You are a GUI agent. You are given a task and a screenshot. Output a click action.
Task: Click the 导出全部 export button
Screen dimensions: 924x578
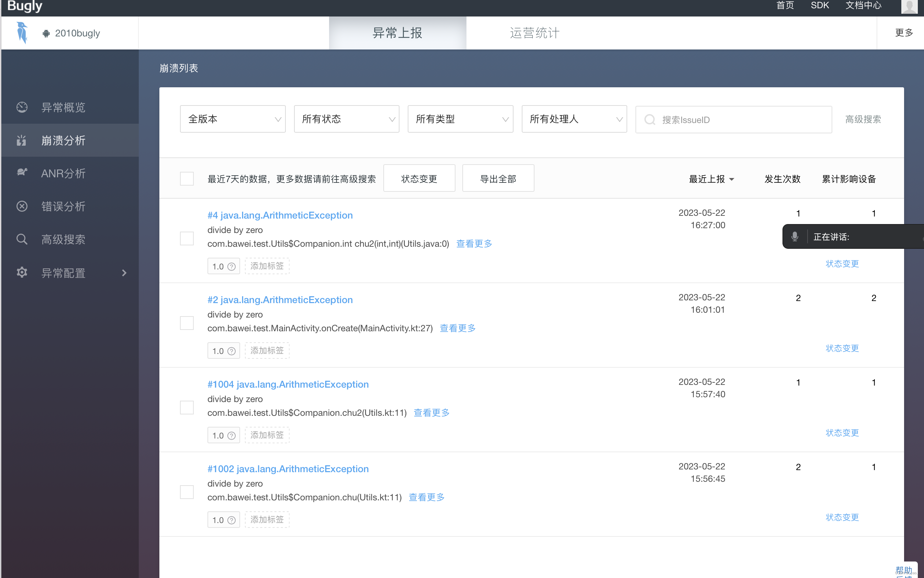point(498,178)
